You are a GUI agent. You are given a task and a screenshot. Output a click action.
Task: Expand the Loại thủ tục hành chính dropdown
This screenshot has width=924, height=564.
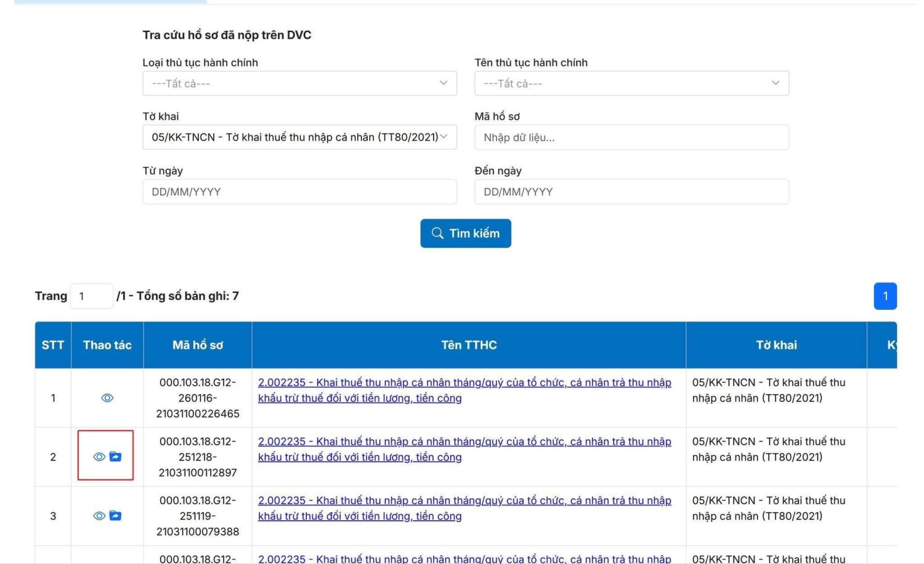click(x=299, y=83)
